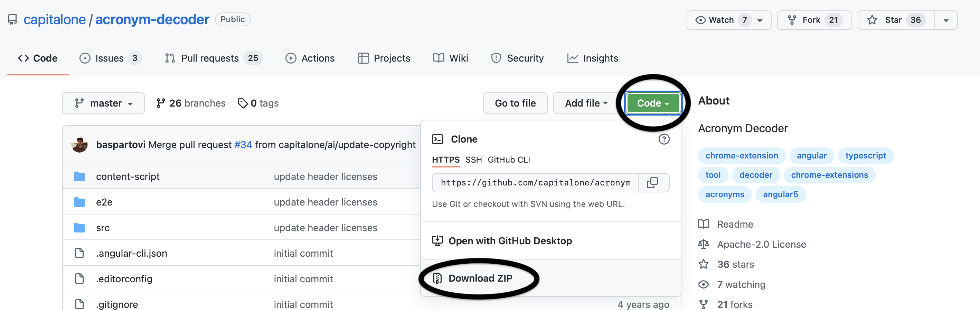Screen dimensions: 980x310
Task: Click the Fork button
Action: point(814,20)
